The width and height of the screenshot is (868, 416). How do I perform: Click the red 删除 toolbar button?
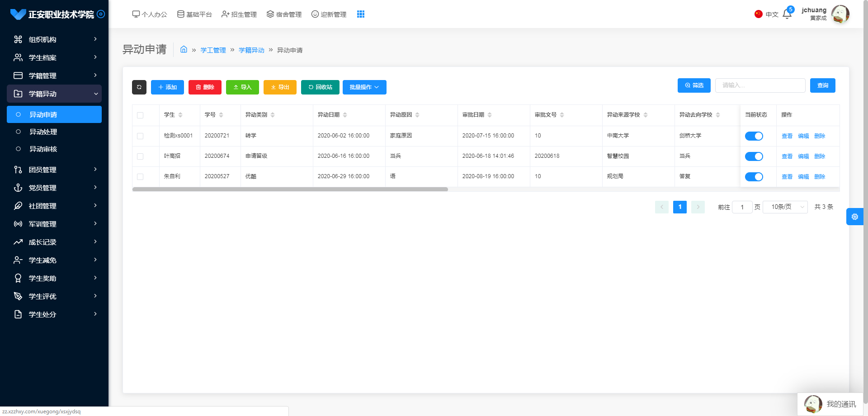pyautogui.click(x=205, y=87)
